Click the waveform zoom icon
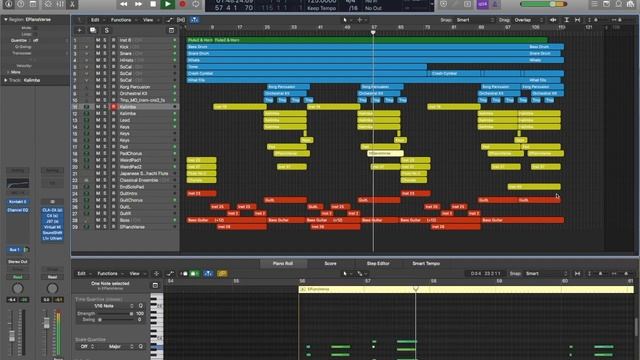The width and height of the screenshot is (640, 360). (553, 20)
